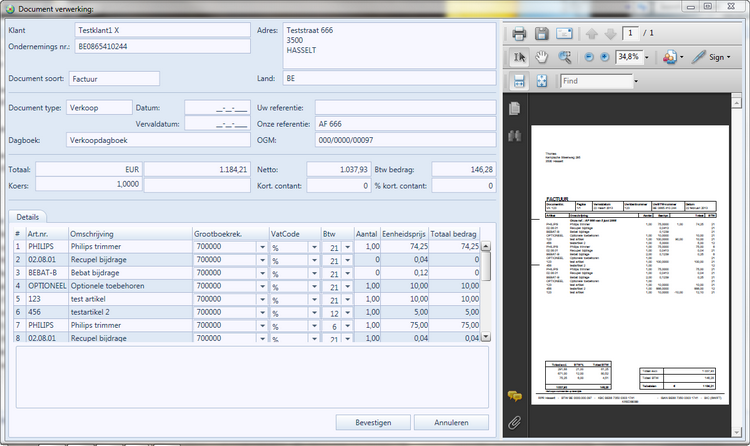This screenshot has height=446, width=750.
Task: Open the comments panel speech bubble icon
Action: (x=515, y=396)
